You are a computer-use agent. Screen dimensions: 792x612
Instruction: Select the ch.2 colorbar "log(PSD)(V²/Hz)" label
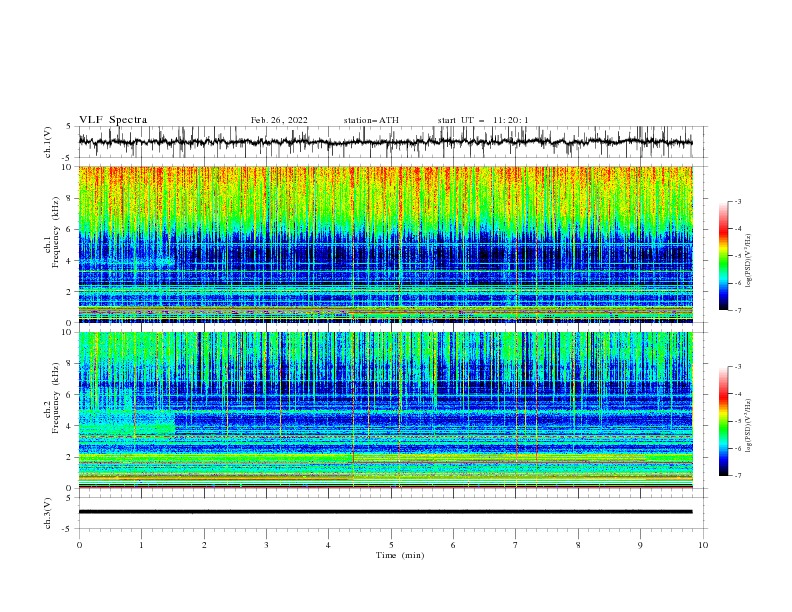click(x=748, y=426)
